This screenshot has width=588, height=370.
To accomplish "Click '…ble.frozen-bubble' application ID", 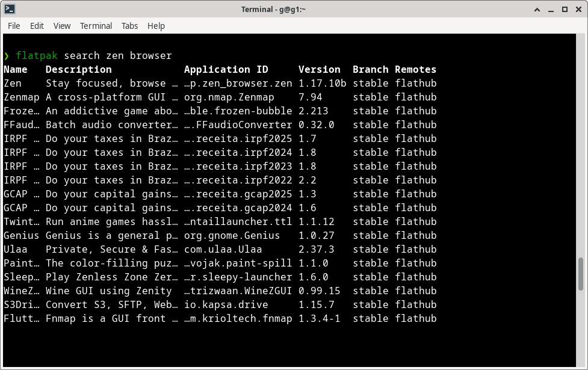I will click(238, 111).
